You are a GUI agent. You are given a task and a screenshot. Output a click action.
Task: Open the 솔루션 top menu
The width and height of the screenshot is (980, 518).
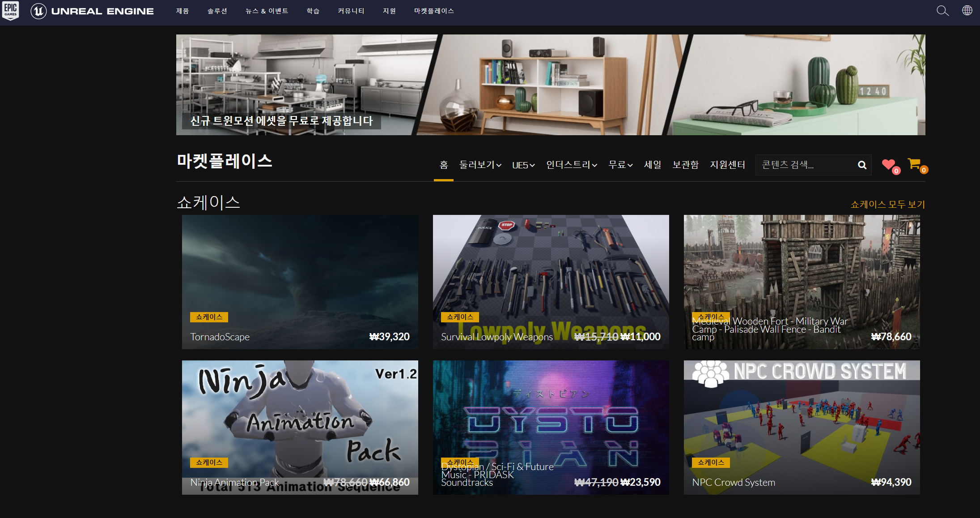217,11
